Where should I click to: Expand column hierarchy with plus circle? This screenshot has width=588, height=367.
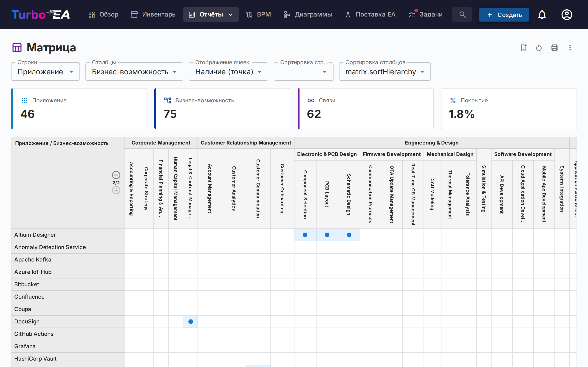pos(116,190)
